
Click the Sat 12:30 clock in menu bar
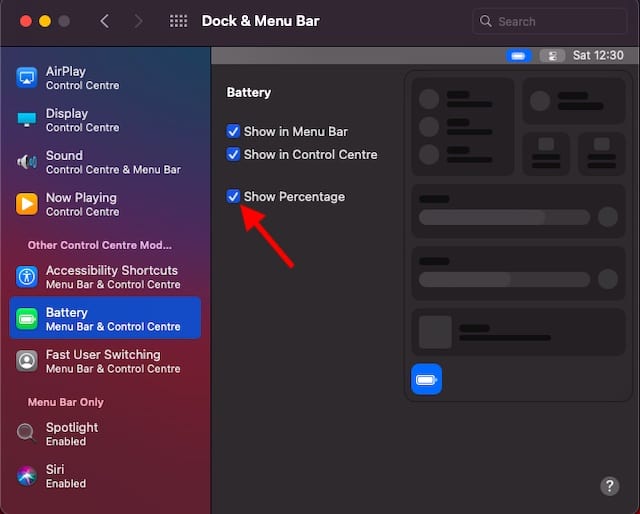(x=597, y=56)
